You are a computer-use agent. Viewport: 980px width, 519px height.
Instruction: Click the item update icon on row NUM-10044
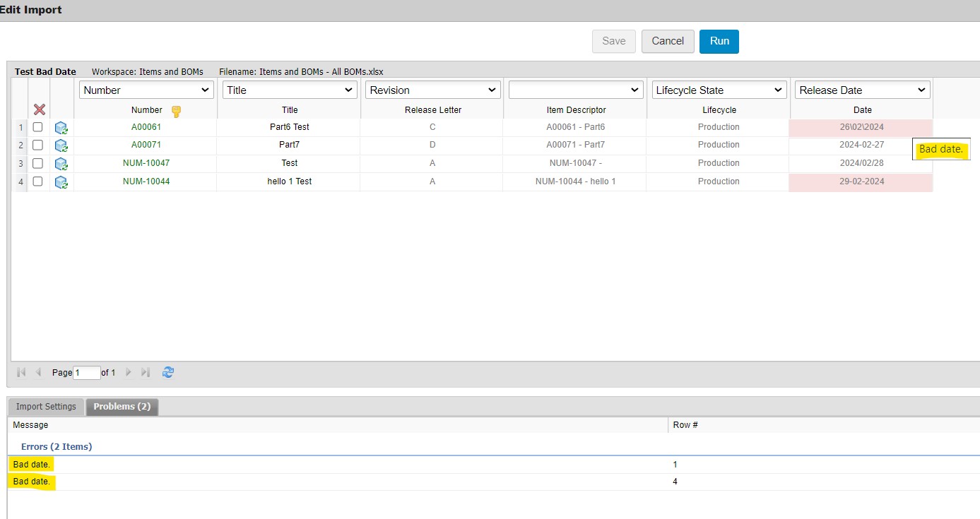(x=61, y=181)
